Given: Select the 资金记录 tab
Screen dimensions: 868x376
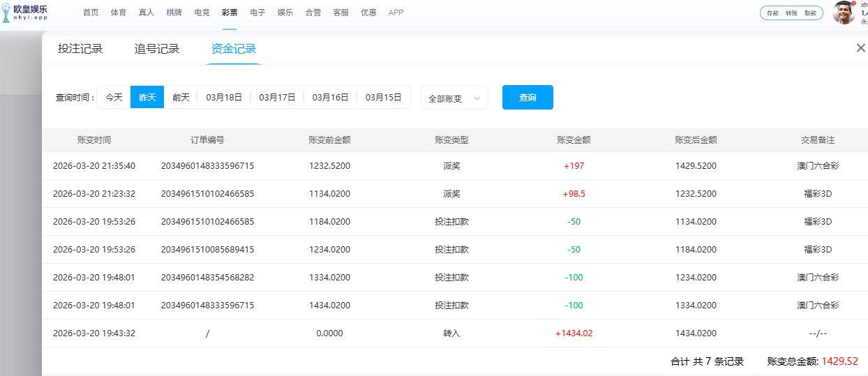Looking at the screenshot, I should pyautogui.click(x=234, y=49).
